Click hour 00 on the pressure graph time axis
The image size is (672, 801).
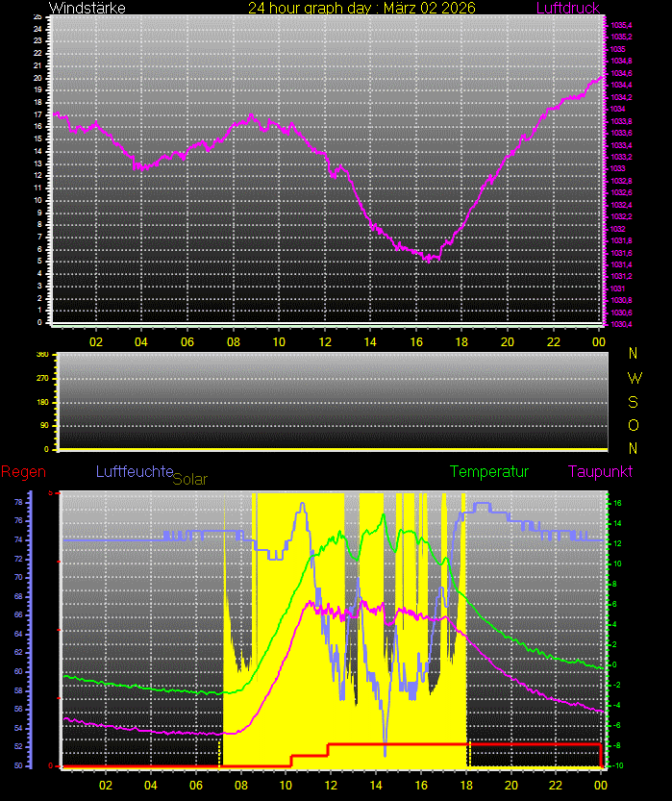click(598, 341)
